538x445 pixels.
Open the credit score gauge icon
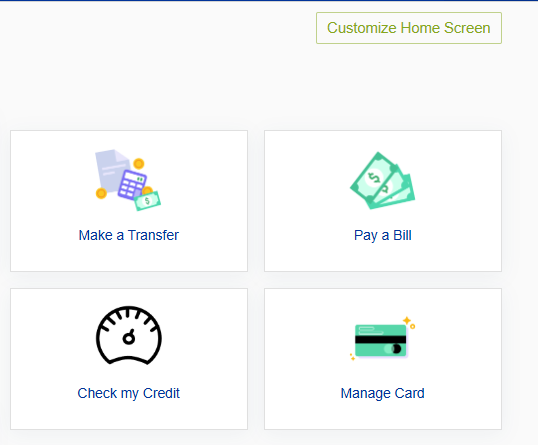click(129, 335)
